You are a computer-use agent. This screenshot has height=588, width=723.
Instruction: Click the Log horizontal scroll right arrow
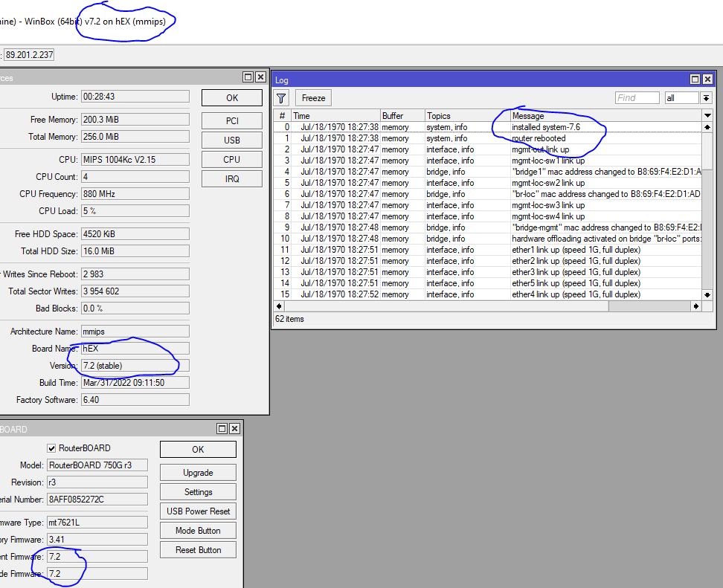click(x=696, y=306)
